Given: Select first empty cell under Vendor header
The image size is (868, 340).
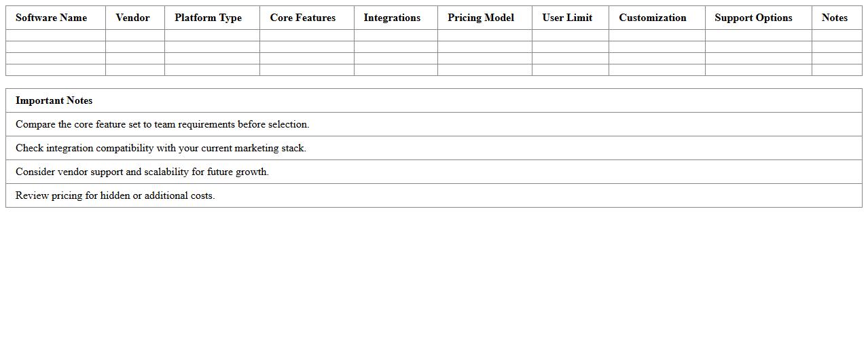Looking at the screenshot, I should pos(135,35).
